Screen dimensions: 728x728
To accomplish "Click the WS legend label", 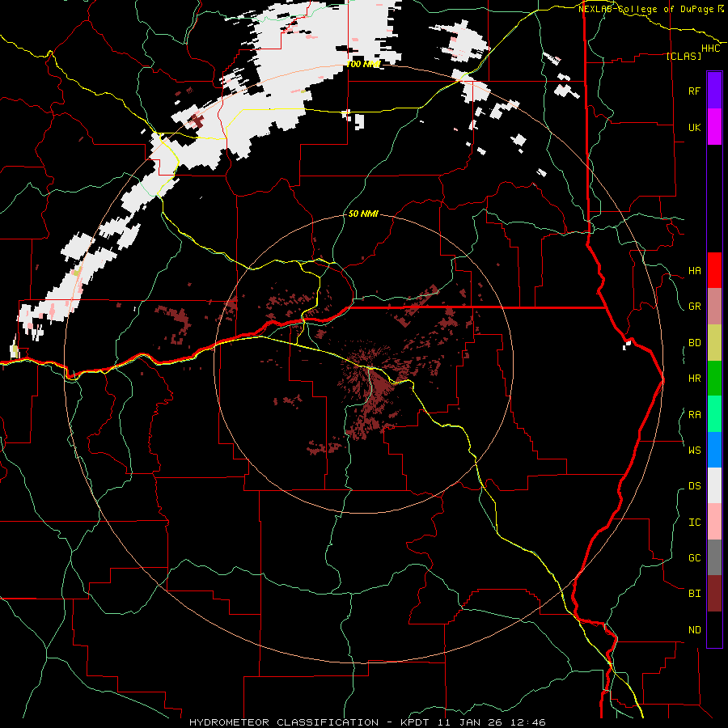I will (694, 450).
